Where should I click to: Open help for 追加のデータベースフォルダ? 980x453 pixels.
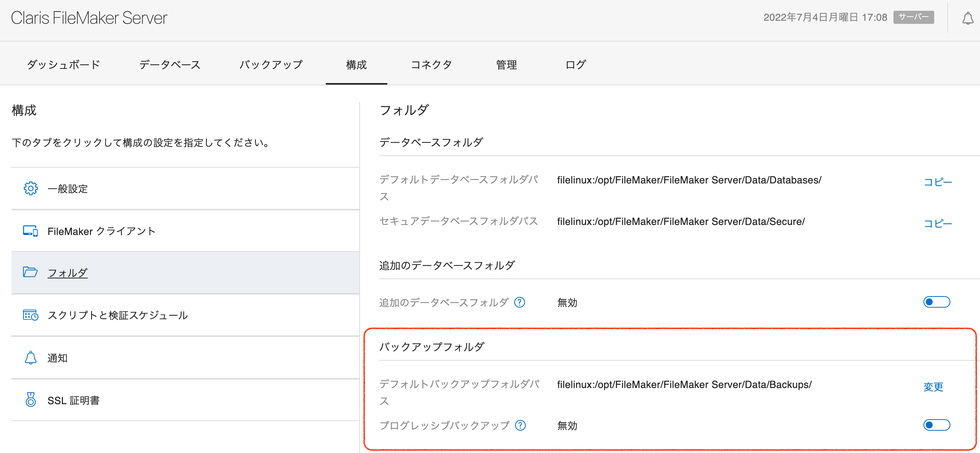click(x=520, y=303)
